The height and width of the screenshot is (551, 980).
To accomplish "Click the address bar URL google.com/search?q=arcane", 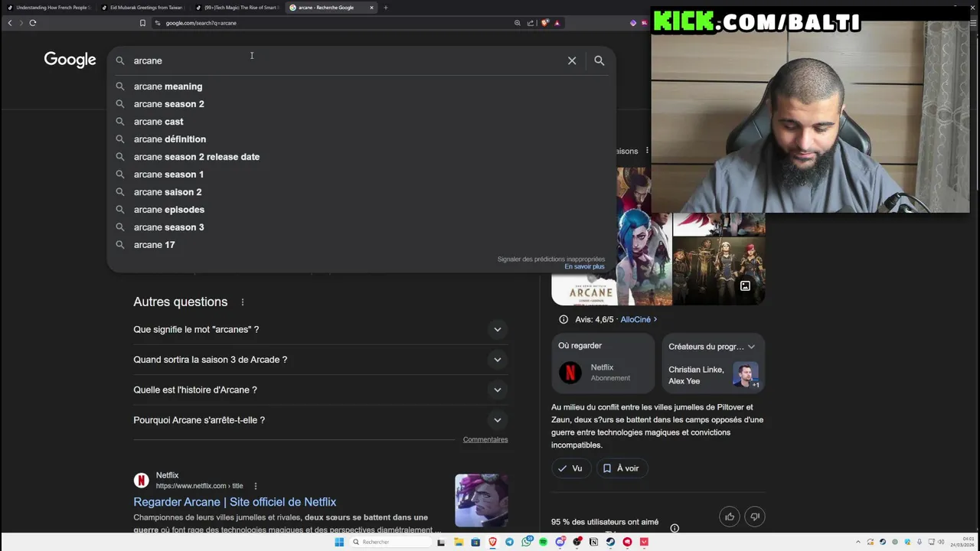I will pyautogui.click(x=201, y=23).
